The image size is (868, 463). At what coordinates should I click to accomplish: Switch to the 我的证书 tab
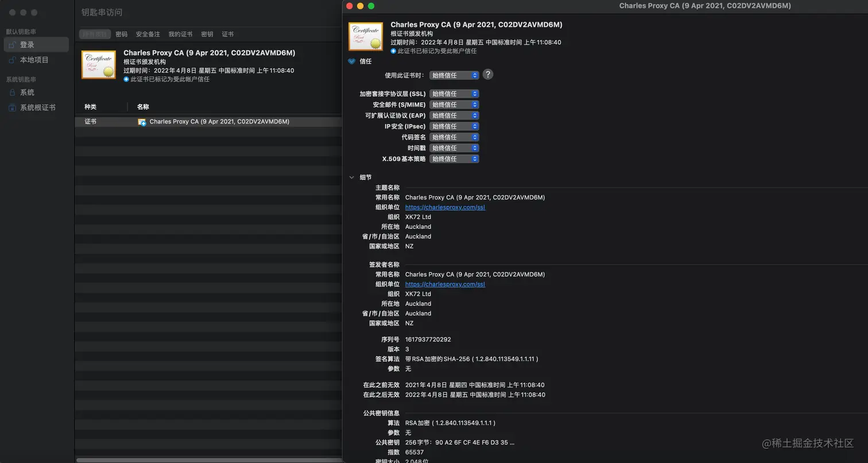(x=180, y=34)
